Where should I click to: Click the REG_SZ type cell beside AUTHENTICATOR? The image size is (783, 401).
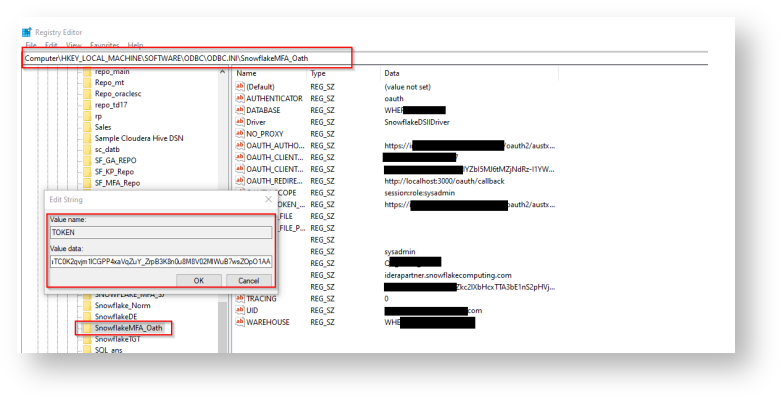click(x=322, y=98)
